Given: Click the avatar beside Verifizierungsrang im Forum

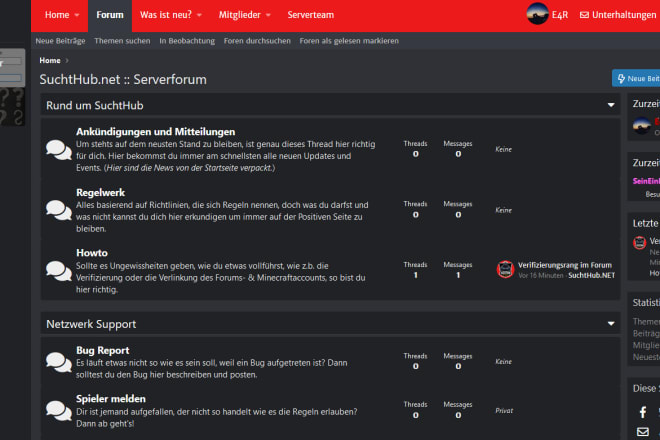Looking at the screenshot, I should 505,269.
